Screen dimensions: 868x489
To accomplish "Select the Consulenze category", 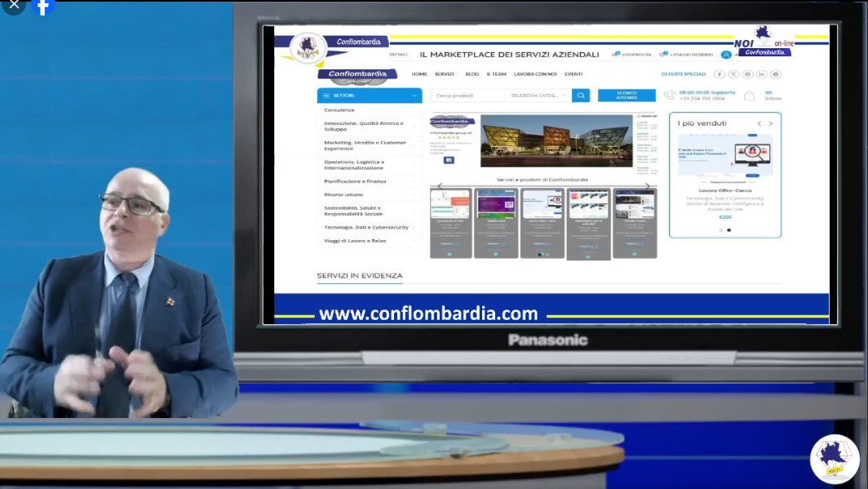I will click(x=339, y=110).
